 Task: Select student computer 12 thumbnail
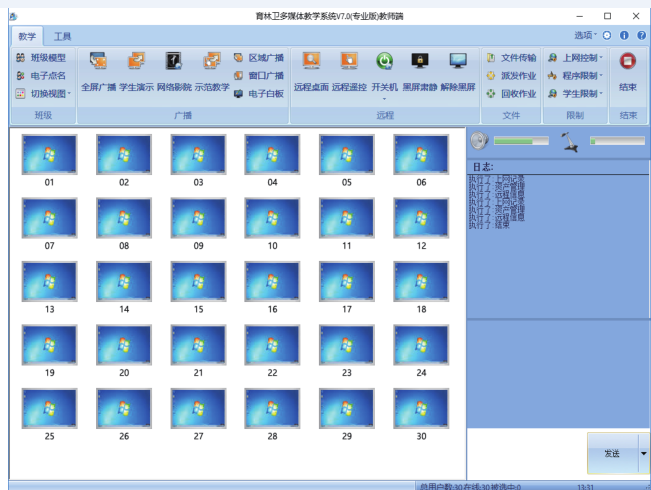421,218
